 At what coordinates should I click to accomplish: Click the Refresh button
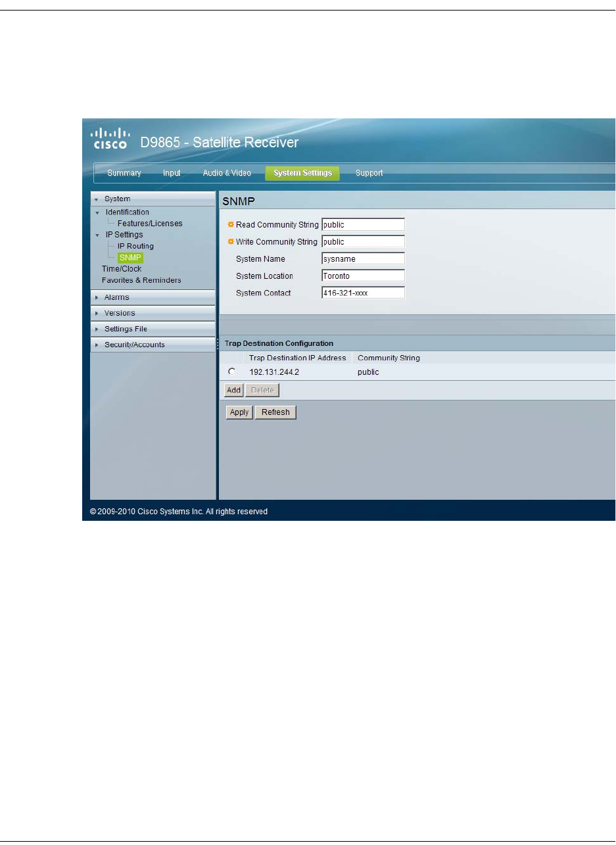click(x=275, y=412)
